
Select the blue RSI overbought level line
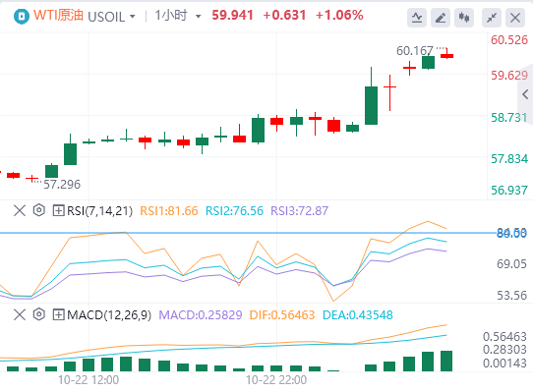pyautogui.click(x=248, y=233)
